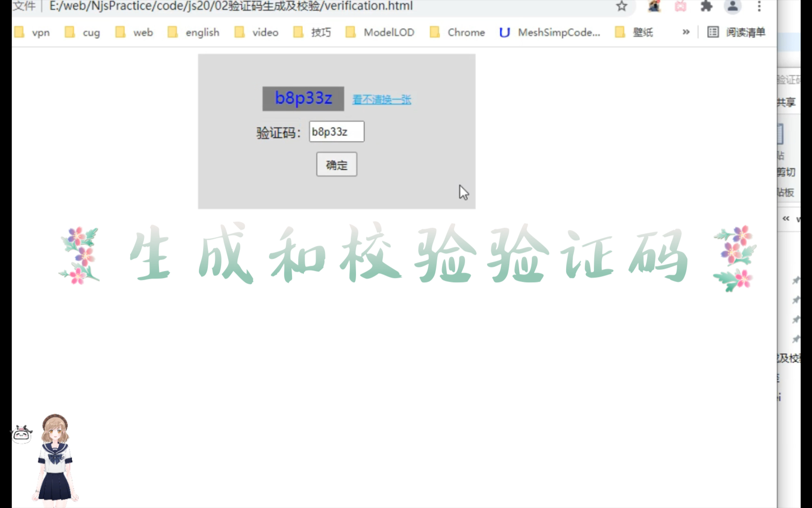Click the bookmark star in the address bar
The image size is (812, 508).
(x=622, y=7)
